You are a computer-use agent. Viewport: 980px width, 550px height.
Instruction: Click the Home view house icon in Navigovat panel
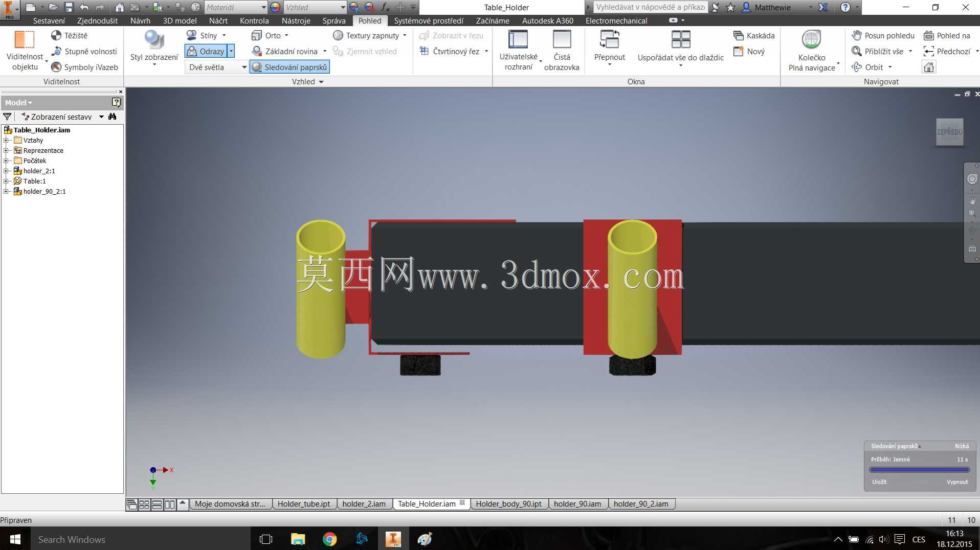tap(929, 67)
